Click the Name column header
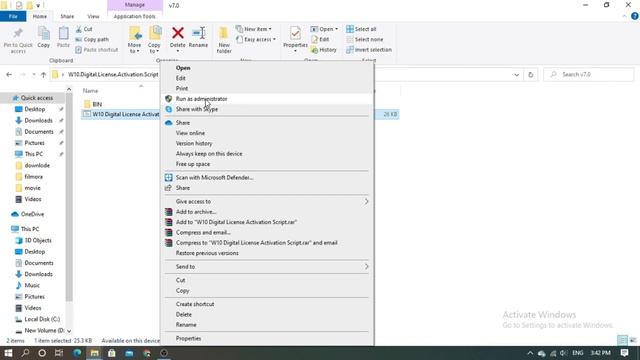 tap(91, 91)
